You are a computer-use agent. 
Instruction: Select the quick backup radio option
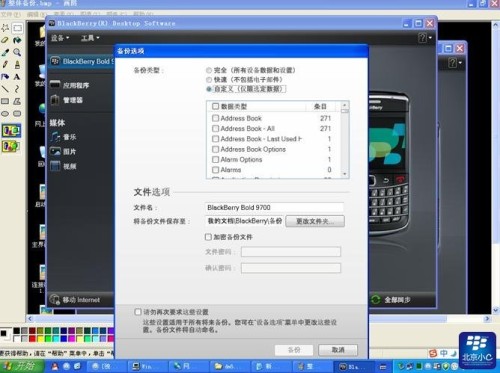[209, 80]
